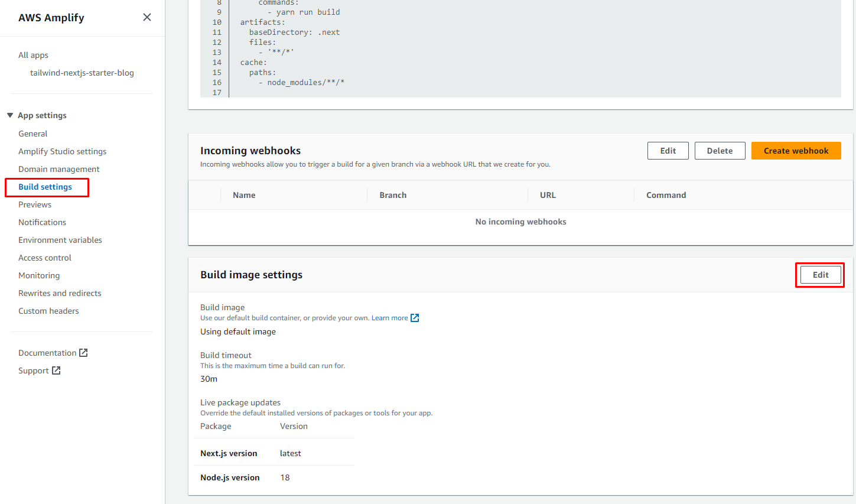Click external link icon next to Documentation
856x504 pixels.
[x=83, y=353]
